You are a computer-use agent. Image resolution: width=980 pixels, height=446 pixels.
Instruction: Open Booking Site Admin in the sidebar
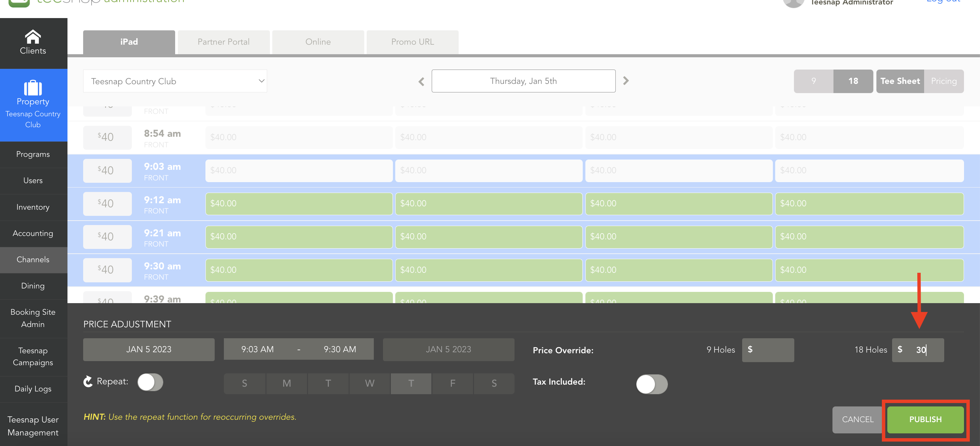[x=33, y=318]
